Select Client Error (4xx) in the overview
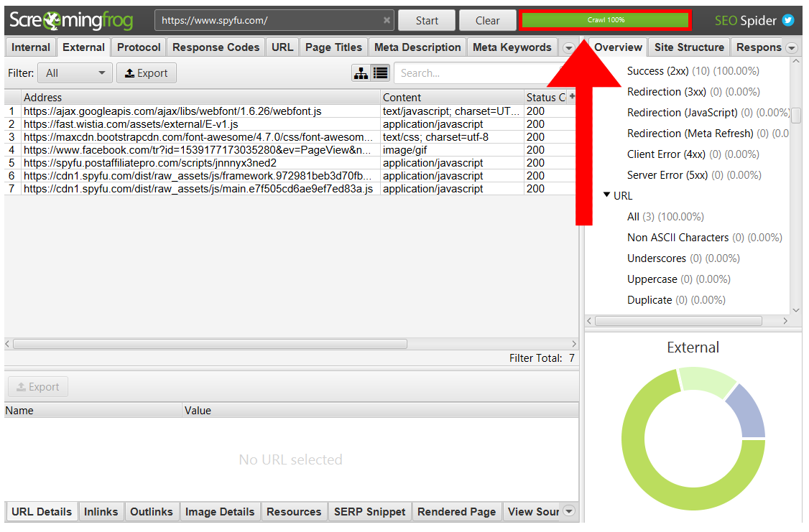The image size is (809, 532). coord(693,154)
